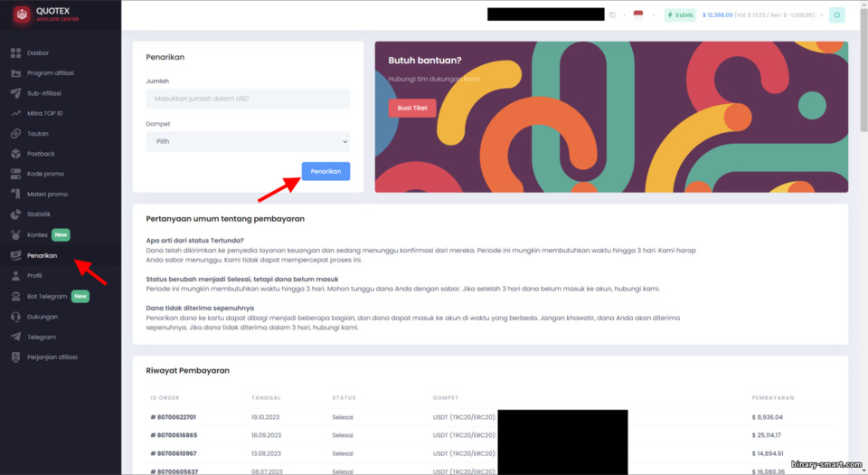Screen dimensions: 868x475
Task: Open Program afiliasi menu item
Action: 51,73
